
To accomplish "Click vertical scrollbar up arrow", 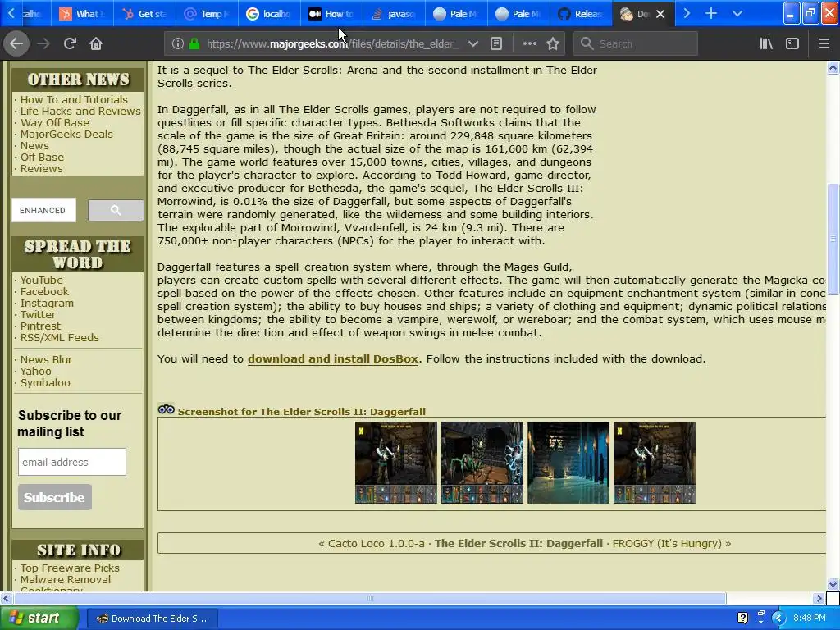I will pyautogui.click(x=833, y=67).
